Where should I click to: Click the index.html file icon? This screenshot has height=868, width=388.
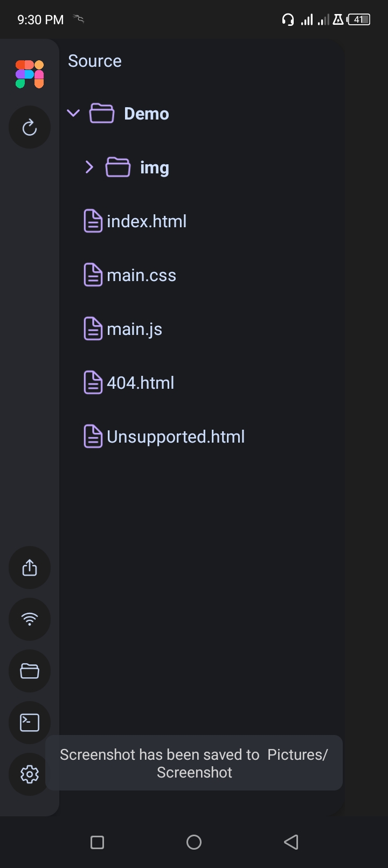[x=93, y=221]
